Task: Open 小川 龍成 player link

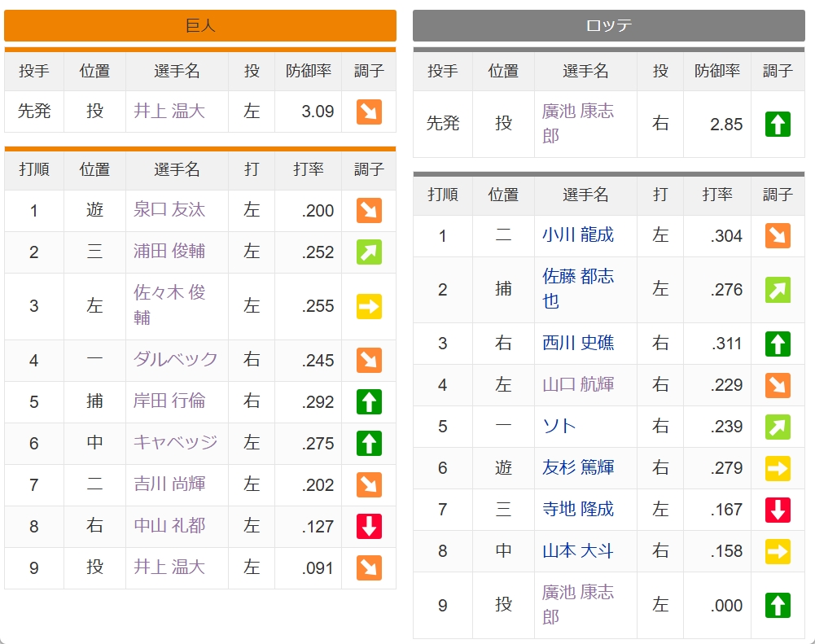Action: [578, 235]
